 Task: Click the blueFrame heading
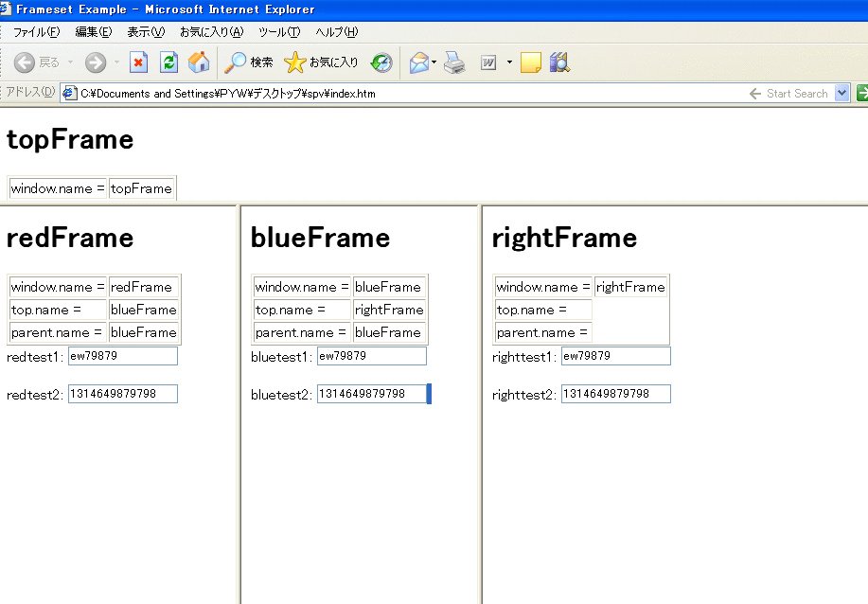(x=320, y=238)
